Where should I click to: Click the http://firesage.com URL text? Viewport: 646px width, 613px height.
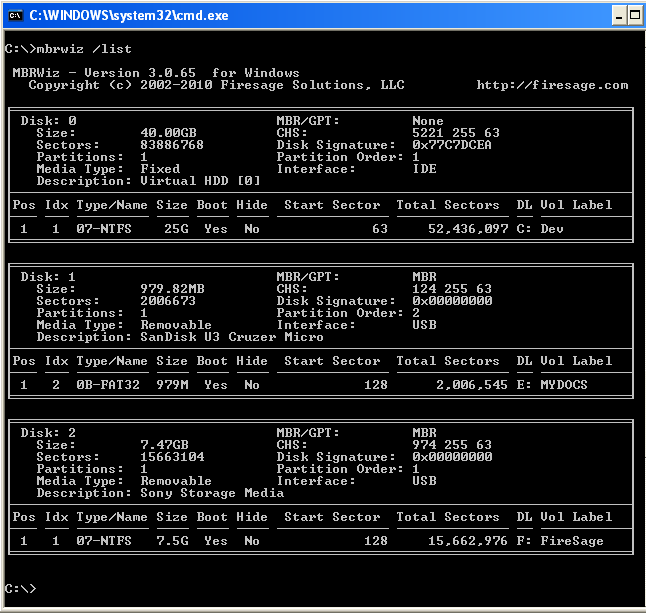[552, 85]
